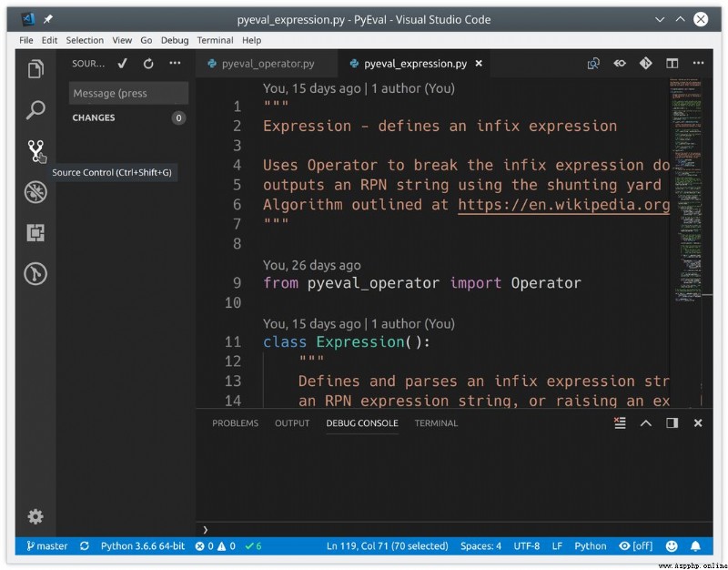This screenshot has height=570, width=728.
Task: Switch to the PROBLEMS panel tab
Action: click(x=235, y=423)
